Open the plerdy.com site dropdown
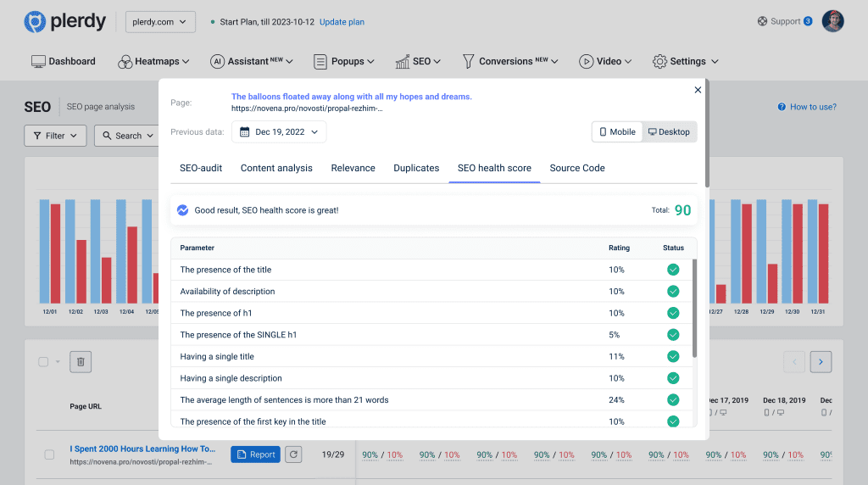 coord(160,22)
